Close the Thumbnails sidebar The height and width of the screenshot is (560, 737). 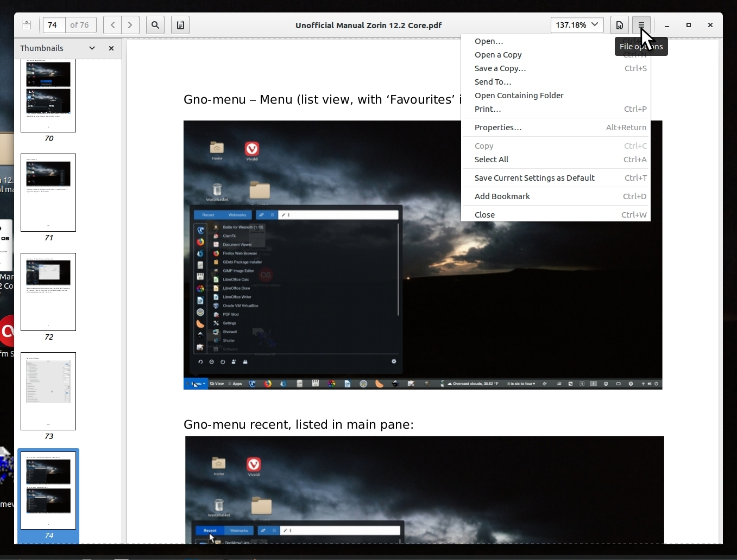(111, 48)
